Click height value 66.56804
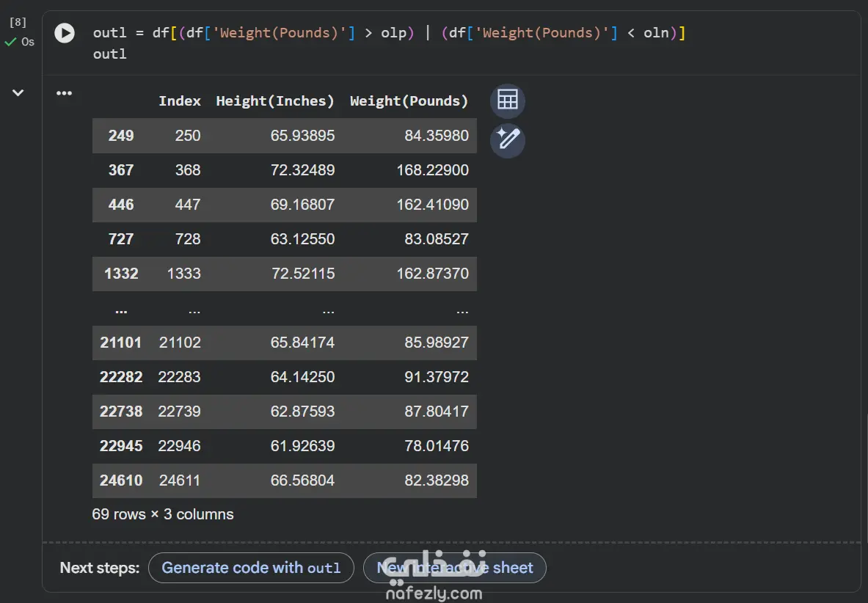Screen dimensions: 868x603 pyautogui.click(x=302, y=480)
